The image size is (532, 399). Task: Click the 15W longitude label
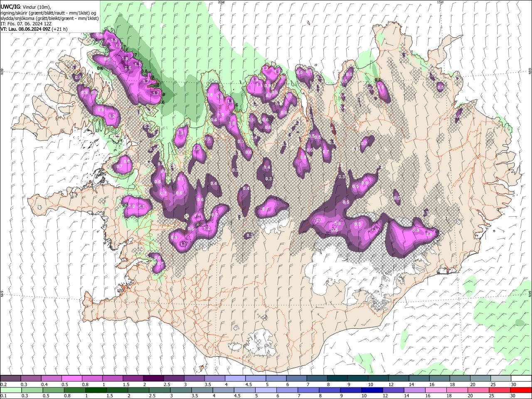[x=440, y=2]
